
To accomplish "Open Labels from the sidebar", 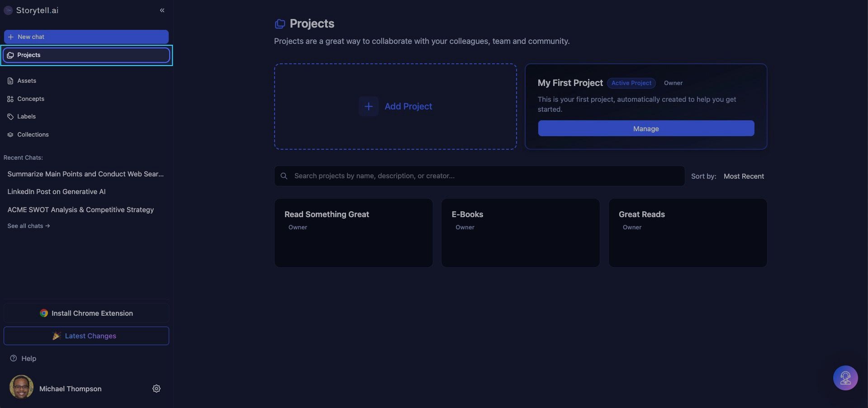I will click(x=26, y=116).
